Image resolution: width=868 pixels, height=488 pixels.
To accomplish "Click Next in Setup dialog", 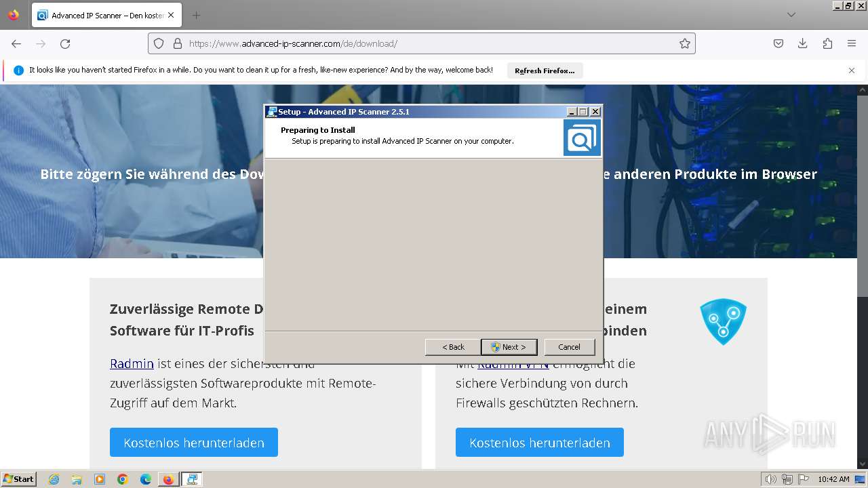I will [509, 347].
